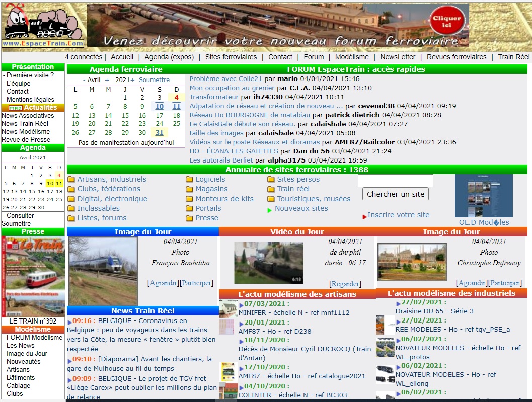Viewport: 532px width, 402px height.
Task: Open the train photo by François Bouhdiba
Action: coord(103,271)
